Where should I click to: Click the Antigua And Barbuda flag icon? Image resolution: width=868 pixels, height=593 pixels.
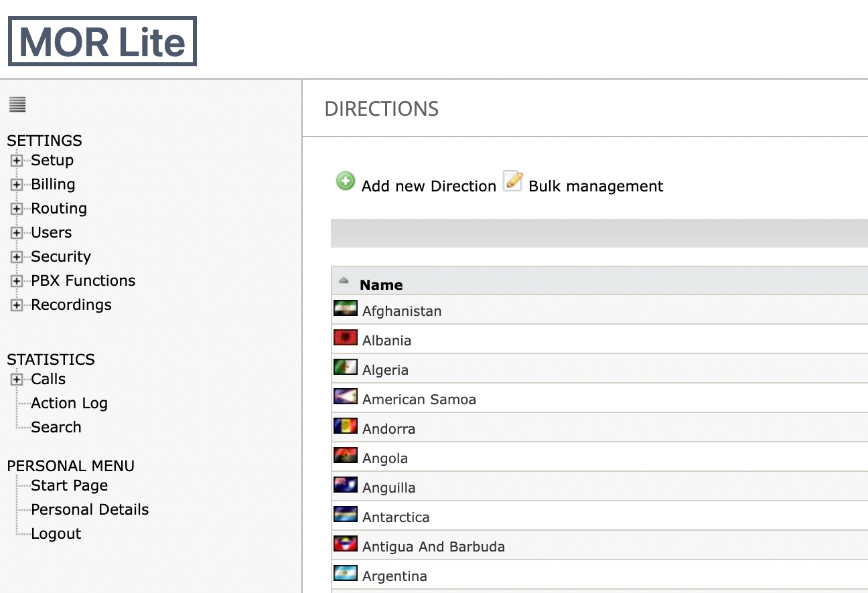point(346,544)
